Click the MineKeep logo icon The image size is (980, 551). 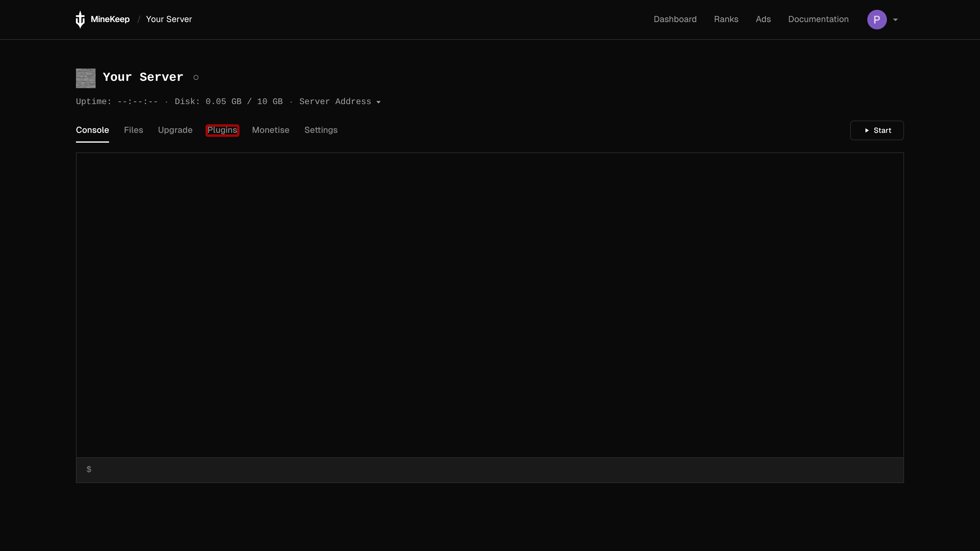pyautogui.click(x=80, y=19)
